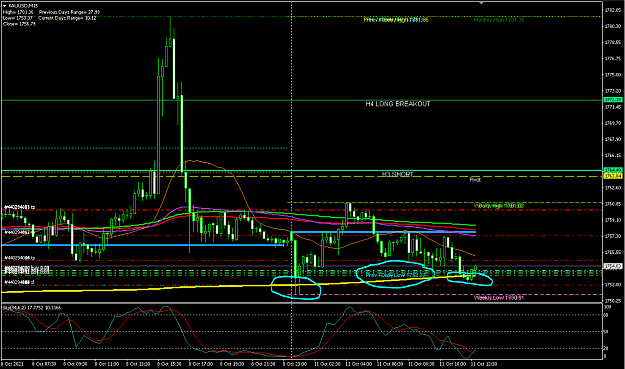625x369 pixels.
Task: Click the order sl label above yellow trendline
Action: point(19,282)
